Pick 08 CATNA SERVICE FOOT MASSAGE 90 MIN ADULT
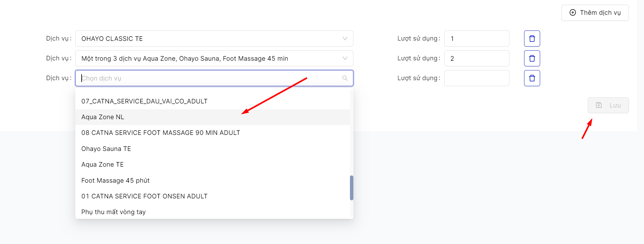 (161, 133)
